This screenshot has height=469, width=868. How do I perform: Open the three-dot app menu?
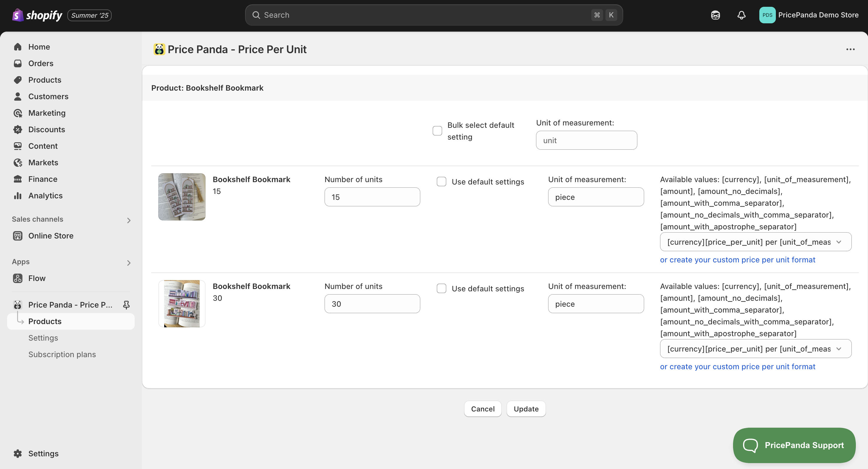[850, 49]
